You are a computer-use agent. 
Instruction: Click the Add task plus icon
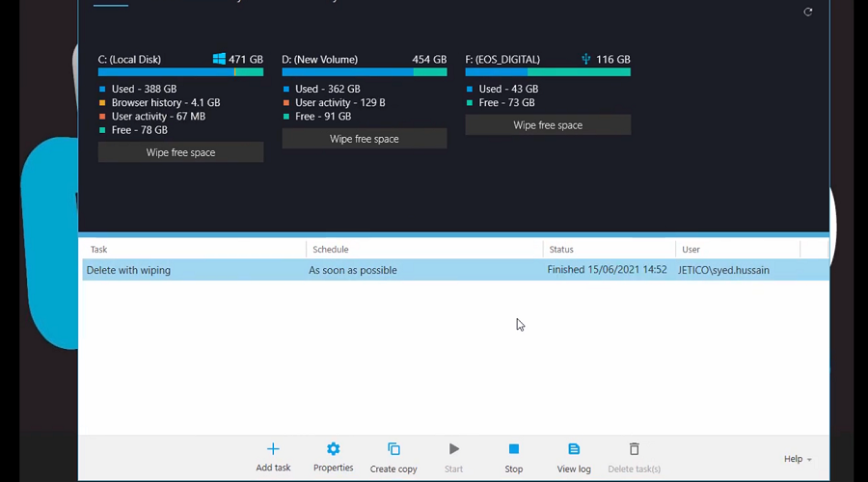tap(273, 449)
